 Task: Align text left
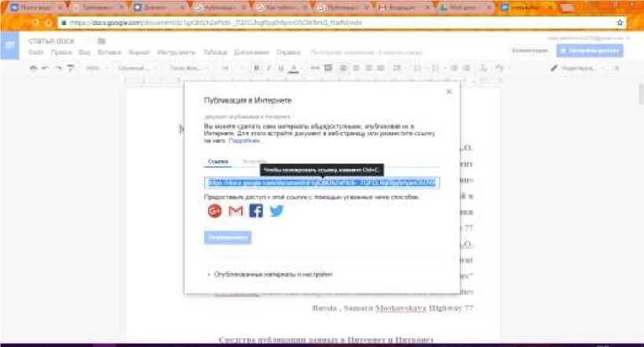343,68
